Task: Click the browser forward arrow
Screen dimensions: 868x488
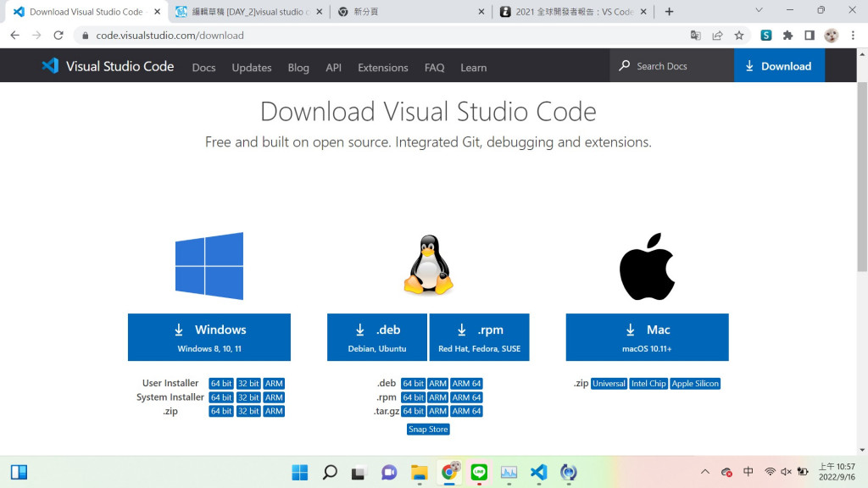Action: pos(36,36)
